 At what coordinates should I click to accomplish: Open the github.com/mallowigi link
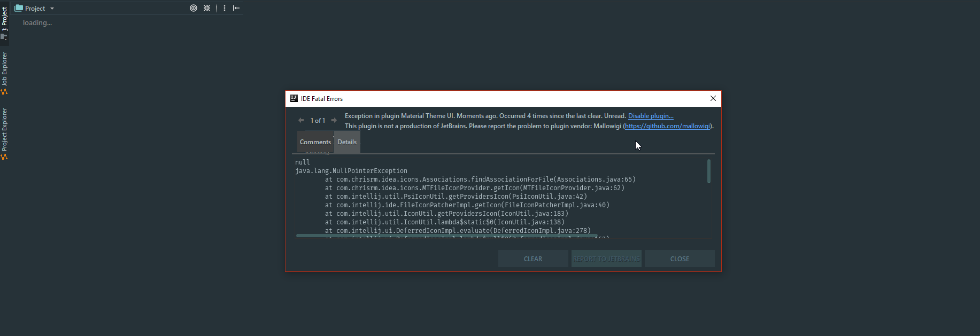click(667, 126)
